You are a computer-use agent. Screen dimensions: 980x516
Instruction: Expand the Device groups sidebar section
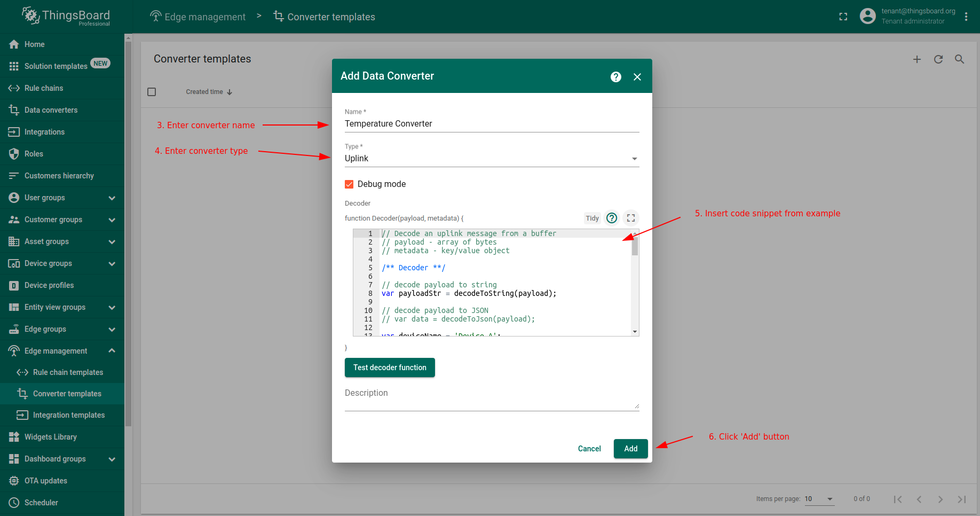pos(112,264)
